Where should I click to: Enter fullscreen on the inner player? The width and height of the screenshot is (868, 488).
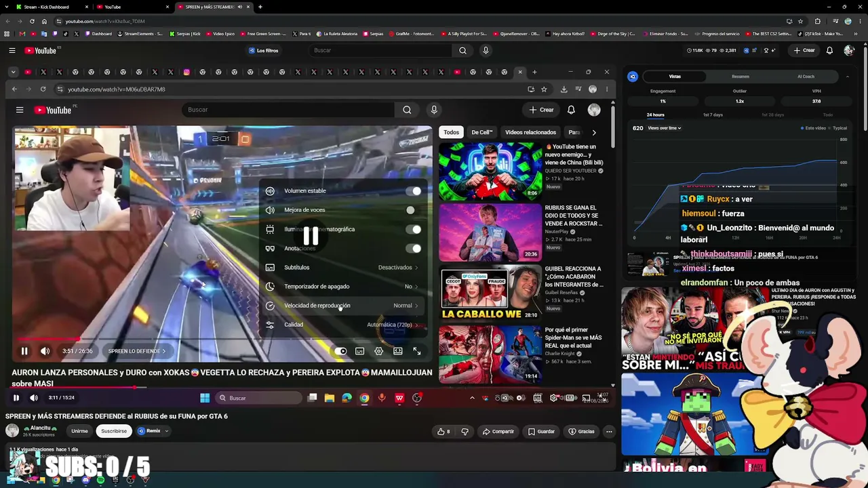417,351
